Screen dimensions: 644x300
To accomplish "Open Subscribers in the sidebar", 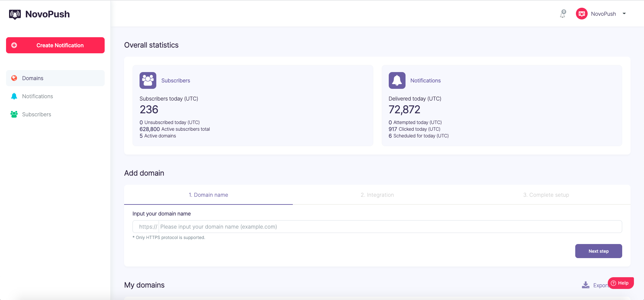I will tap(55, 114).
